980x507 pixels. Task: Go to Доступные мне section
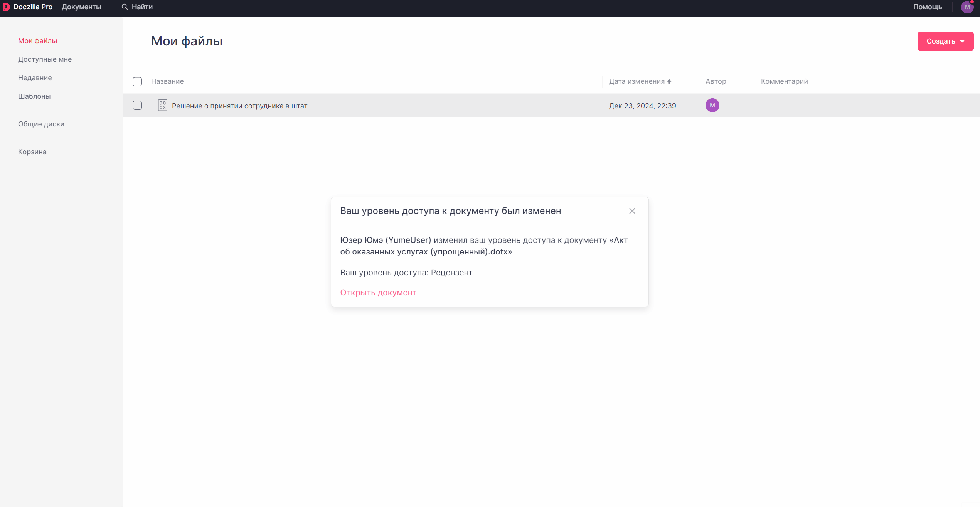45,59
